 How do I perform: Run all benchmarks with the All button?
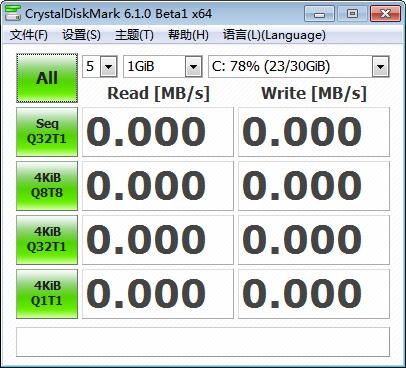pos(47,78)
